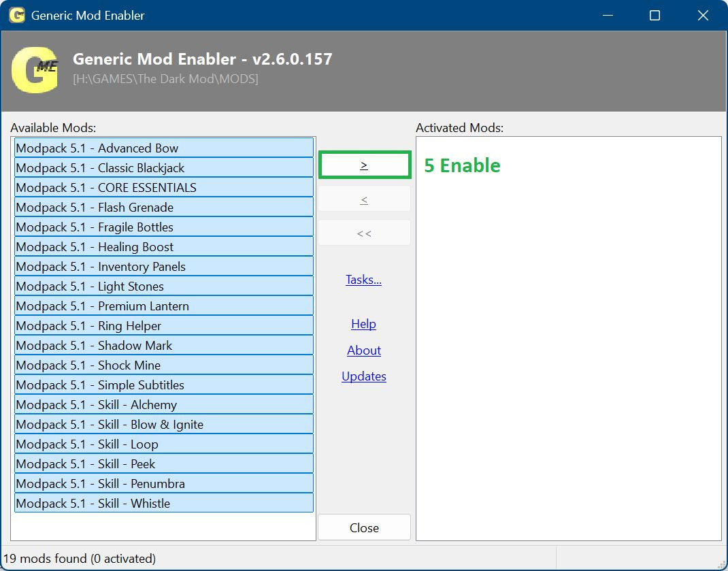This screenshot has height=571, width=728.
Task: Select Modpack 5.1 - Skill - Blow & Ignite
Action: pyautogui.click(x=164, y=424)
